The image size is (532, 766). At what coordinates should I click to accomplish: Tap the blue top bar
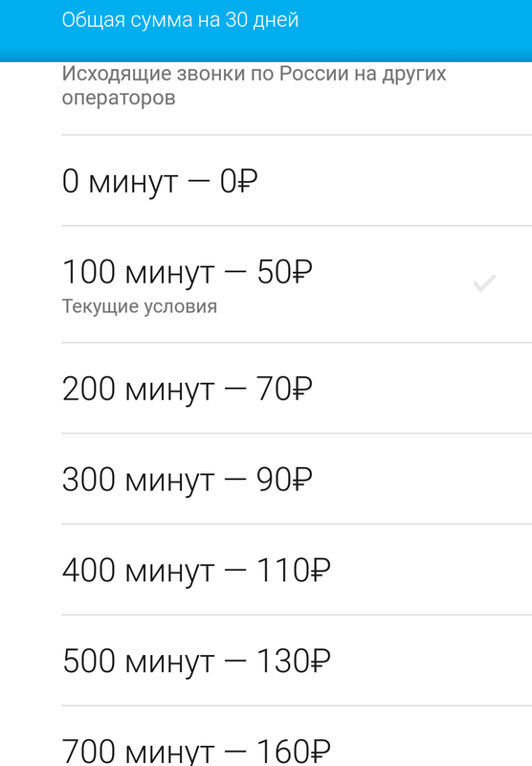[x=266, y=31]
